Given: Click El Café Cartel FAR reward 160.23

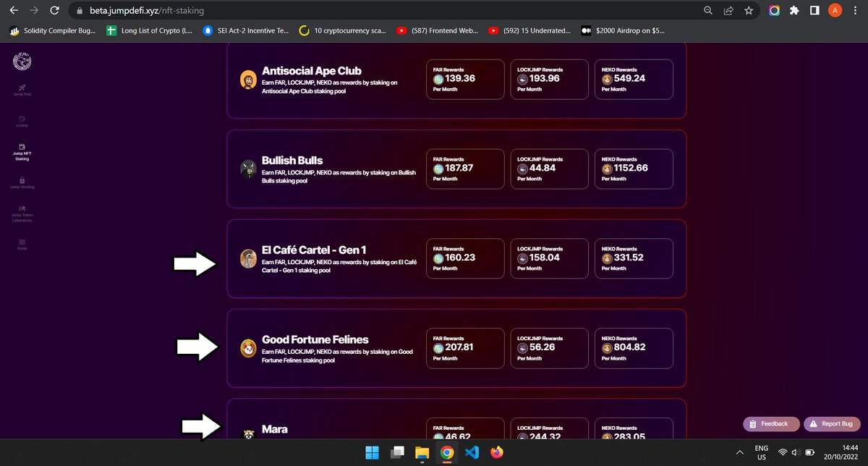Looking at the screenshot, I should click(x=465, y=259).
